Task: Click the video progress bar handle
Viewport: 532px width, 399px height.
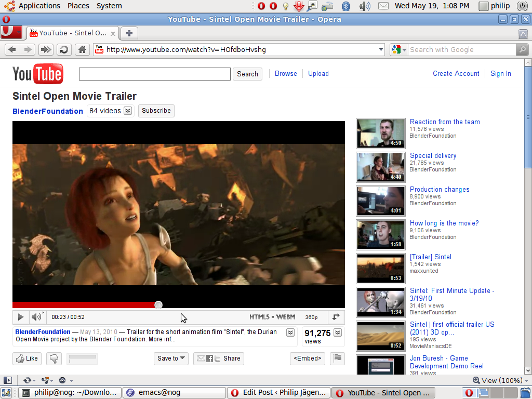Action: [x=158, y=305]
